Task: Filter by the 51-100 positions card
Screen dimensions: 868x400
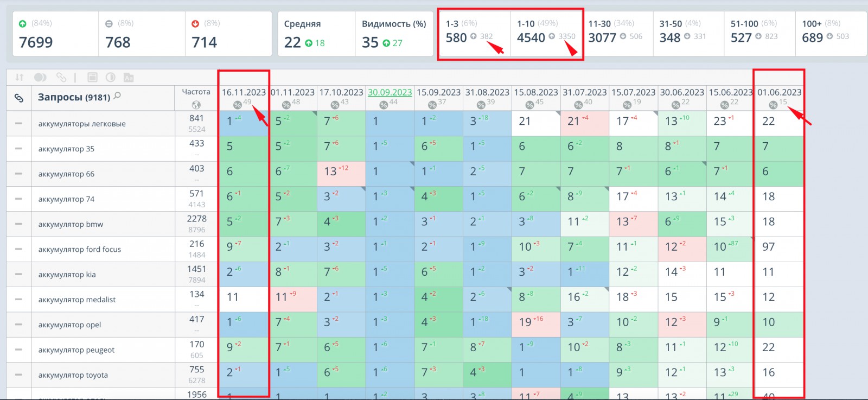Action: 759,33
